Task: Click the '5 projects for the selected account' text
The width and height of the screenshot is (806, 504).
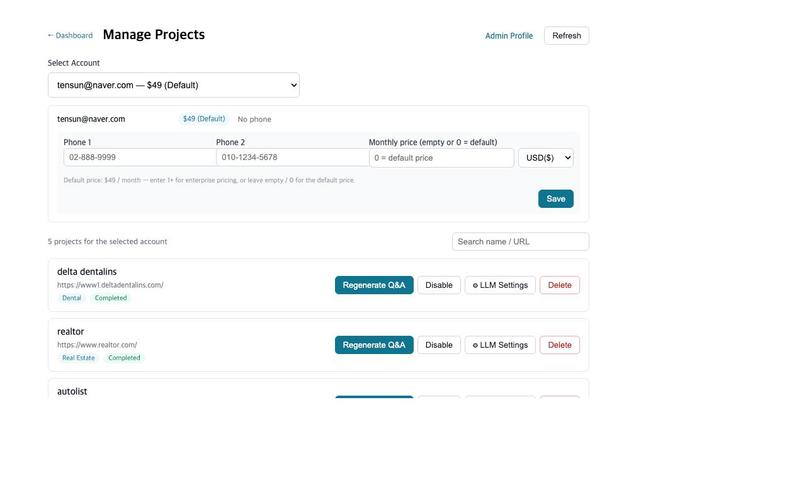Action: tap(107, 241)
